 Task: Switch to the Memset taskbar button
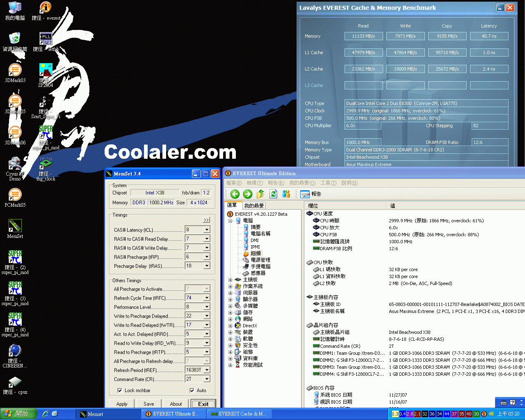pyautogui.click(x=108, y=414)
